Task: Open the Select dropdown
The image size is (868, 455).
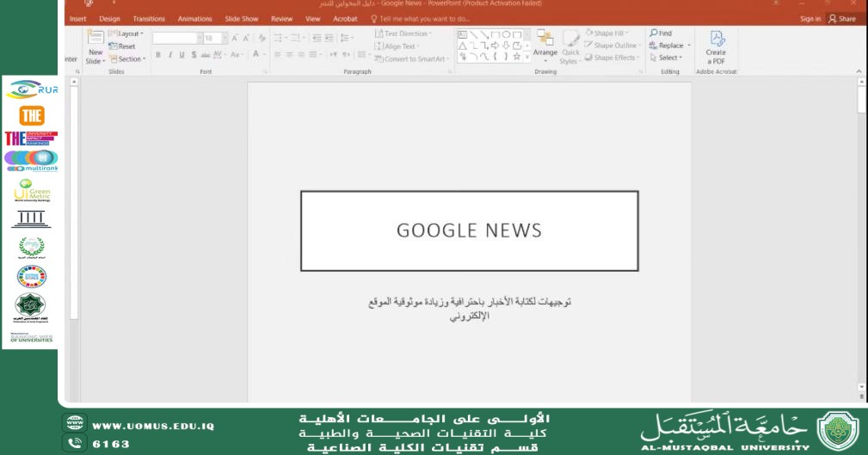Action: (667, 58)
